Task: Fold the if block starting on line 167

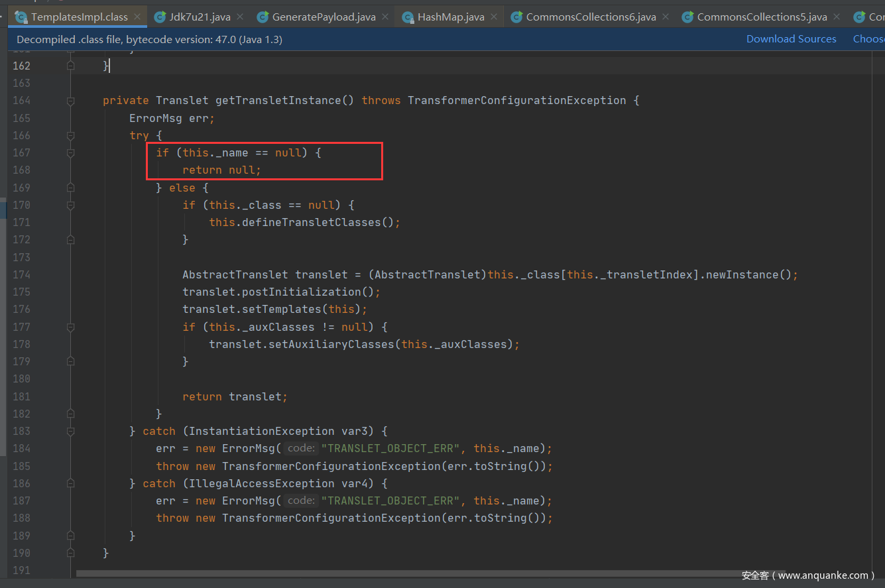Action: pos(70,153)
